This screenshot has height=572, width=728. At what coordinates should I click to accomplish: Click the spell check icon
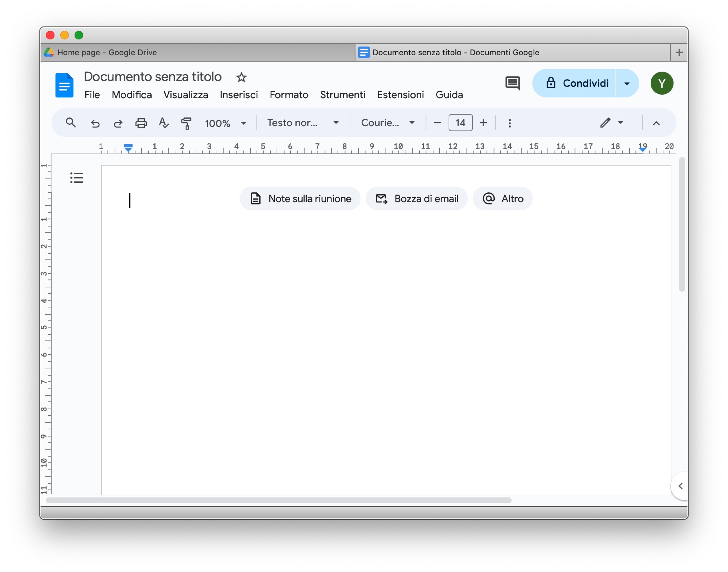click(x=164, y=123)
